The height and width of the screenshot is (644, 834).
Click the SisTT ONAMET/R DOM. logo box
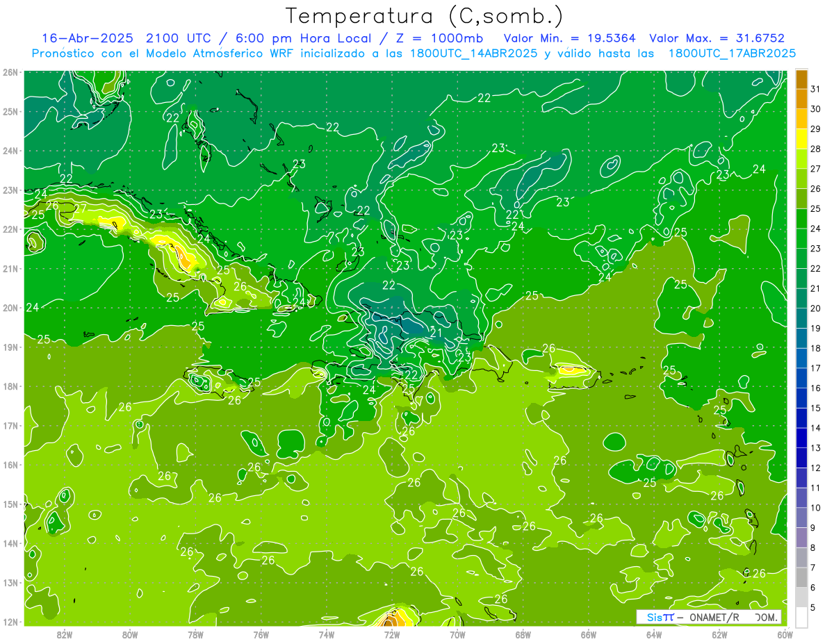pos(708,617)
